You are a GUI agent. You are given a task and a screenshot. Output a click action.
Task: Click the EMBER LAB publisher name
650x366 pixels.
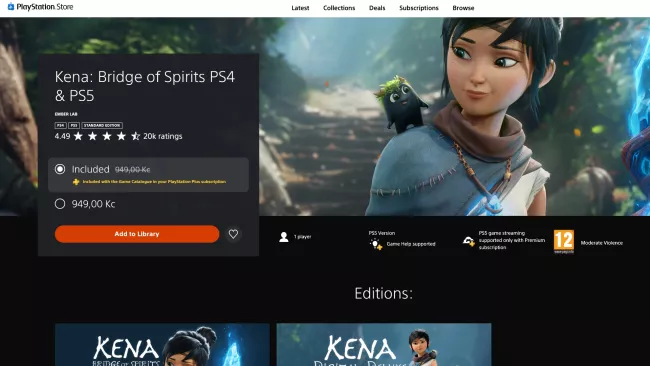66,114
